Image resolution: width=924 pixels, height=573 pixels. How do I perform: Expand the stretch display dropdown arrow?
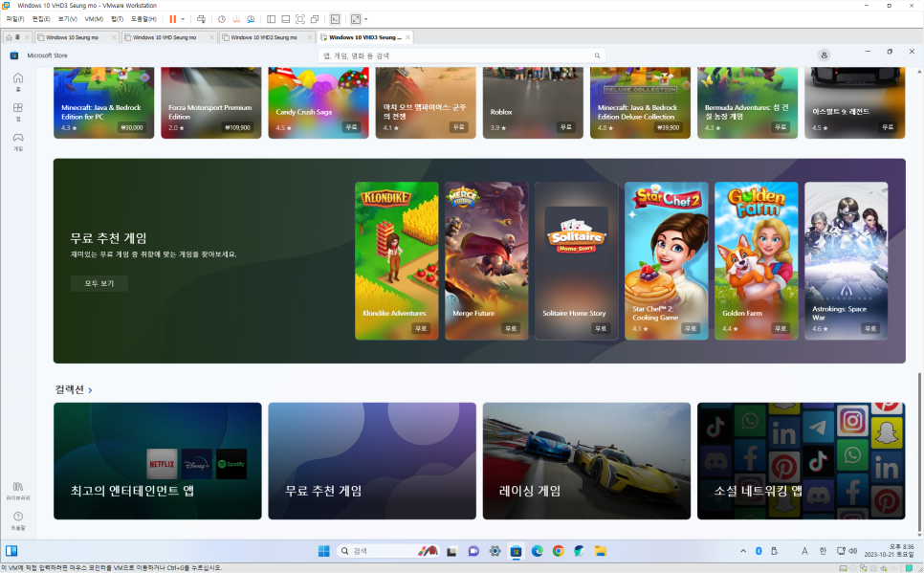click(366, 19)
